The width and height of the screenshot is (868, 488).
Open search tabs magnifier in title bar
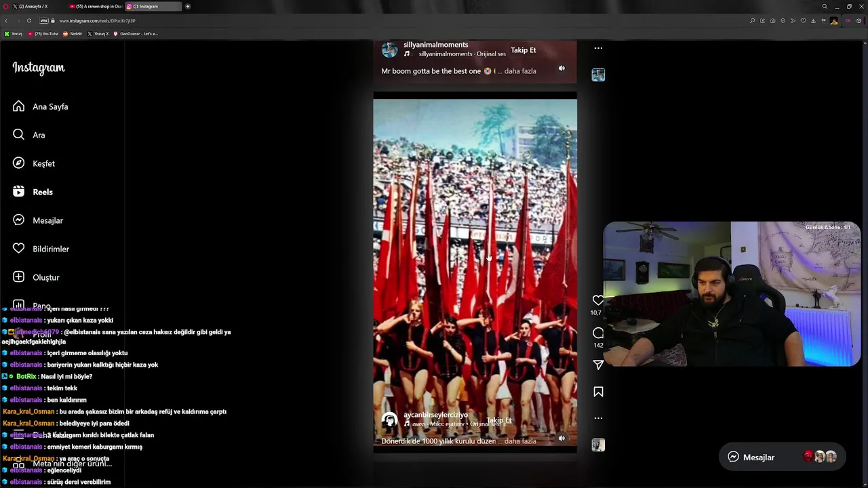(x=825, y=6)
